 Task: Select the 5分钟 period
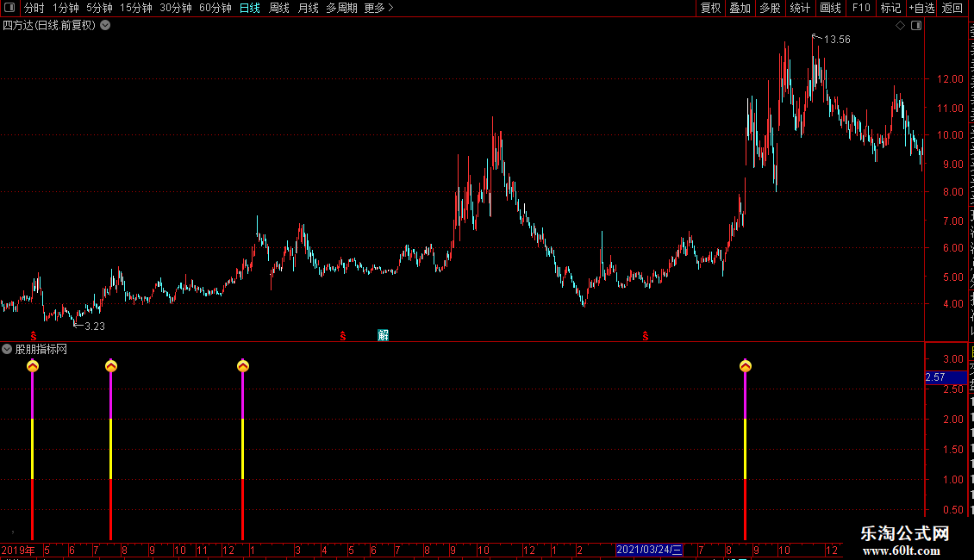coord(99,8)
